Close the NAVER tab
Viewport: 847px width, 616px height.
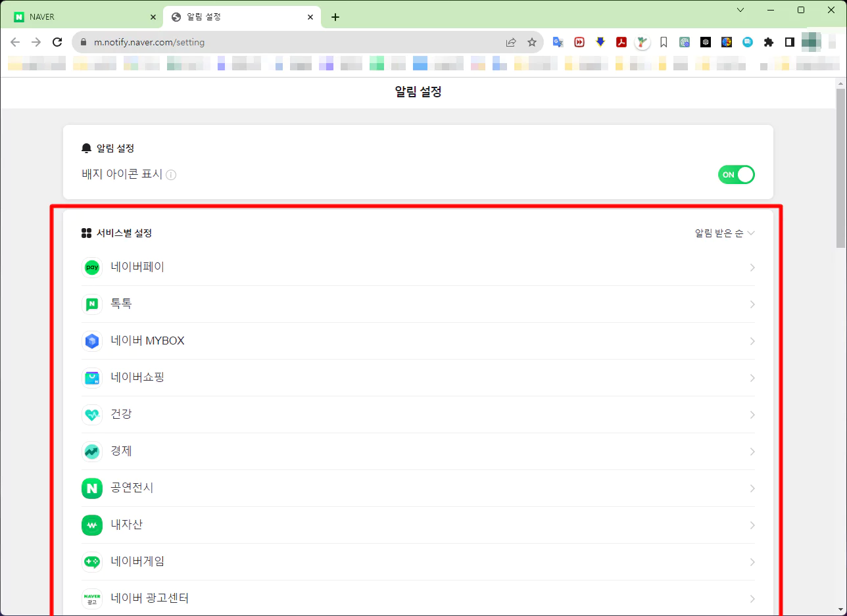[153, 17]
